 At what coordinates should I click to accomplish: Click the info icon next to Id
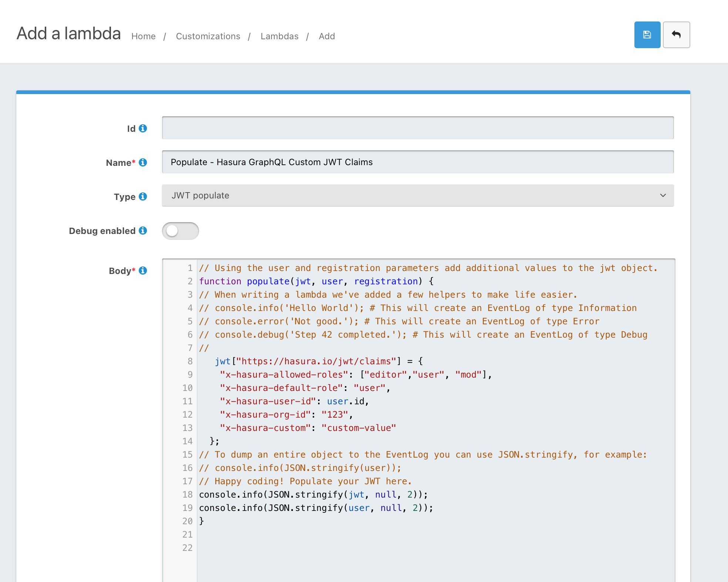[143, 128]
